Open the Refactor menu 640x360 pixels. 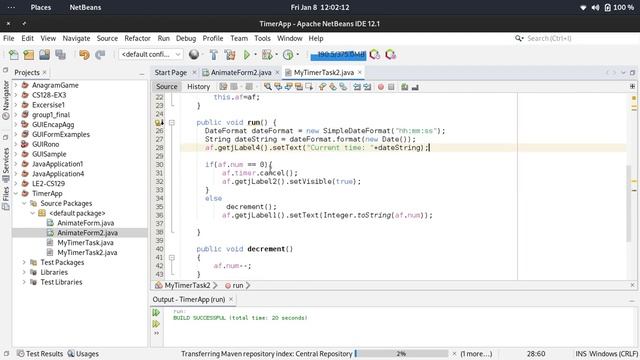pyautogui.click(x=138, y=38)
